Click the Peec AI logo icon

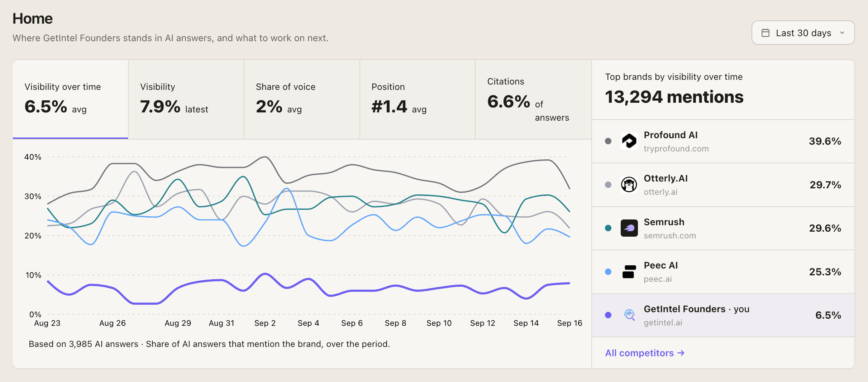[629, 272]
